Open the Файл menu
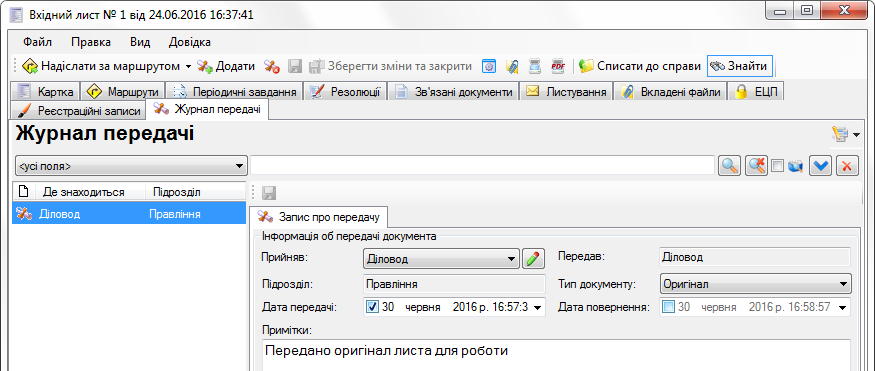The height and width of the screenshot is (371, 875). tap(37, 42)
